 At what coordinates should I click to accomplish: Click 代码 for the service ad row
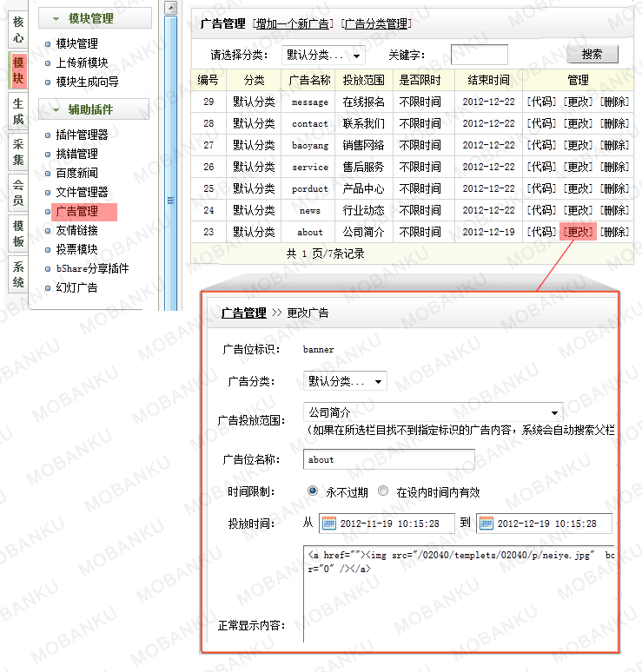[x=541, y=167]
